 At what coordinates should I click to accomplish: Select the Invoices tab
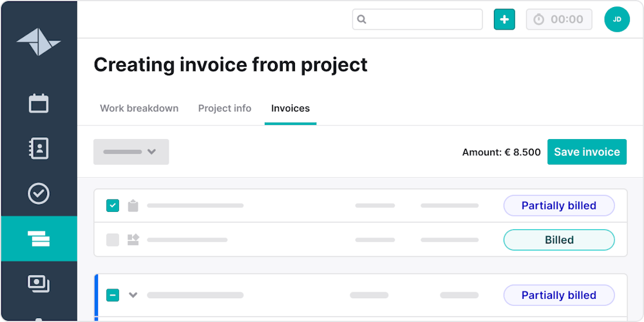290,108
